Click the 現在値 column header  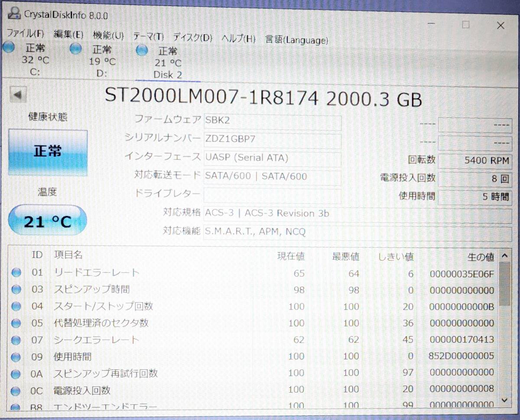click(x=291, y=256)
